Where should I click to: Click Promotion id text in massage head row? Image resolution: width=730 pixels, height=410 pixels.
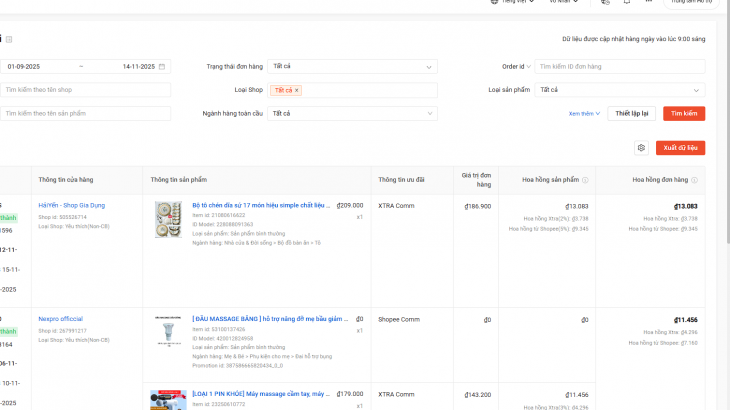tap(237, 366)
